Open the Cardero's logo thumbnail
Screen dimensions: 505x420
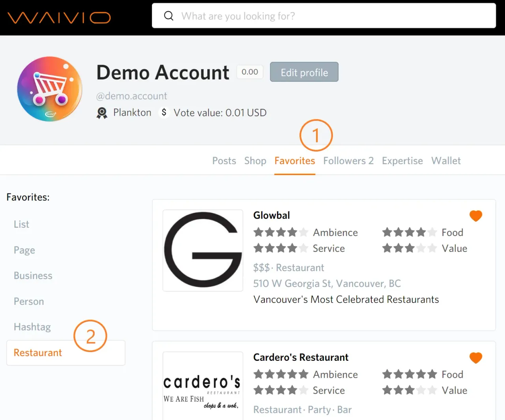pyautogui.click(x=203, y=386)
